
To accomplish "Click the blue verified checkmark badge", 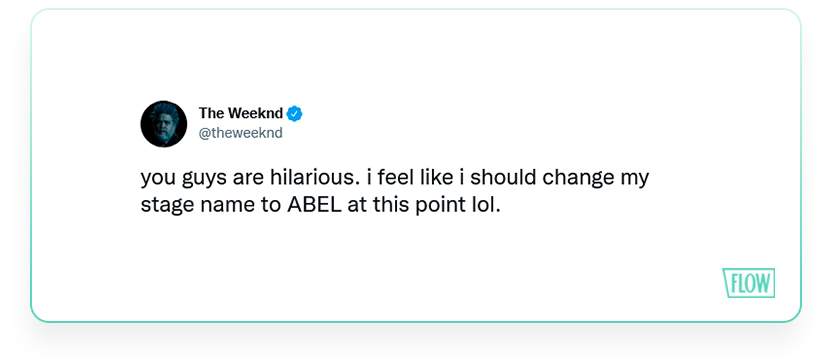I will (294, 113).
